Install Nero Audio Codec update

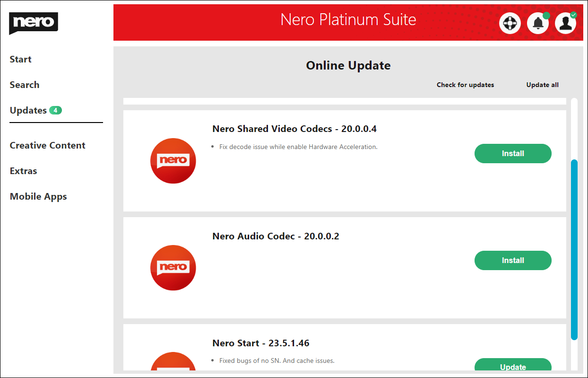point(513,261)
